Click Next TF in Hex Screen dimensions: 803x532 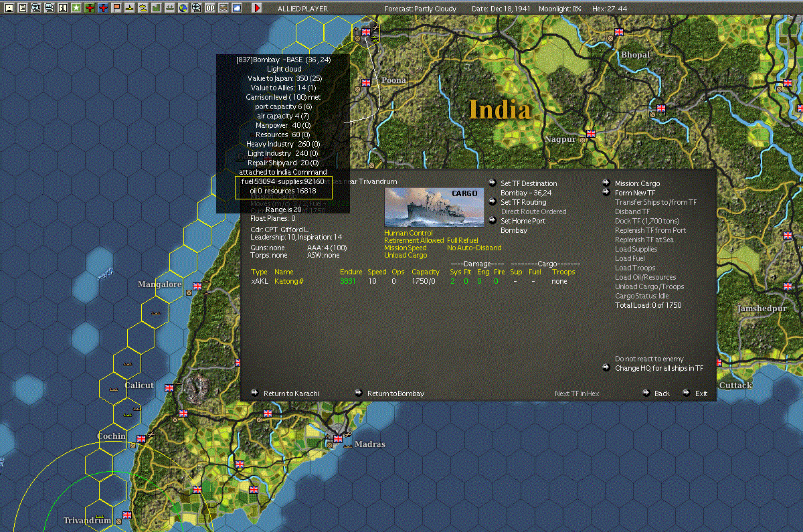(x=577, y=393)
